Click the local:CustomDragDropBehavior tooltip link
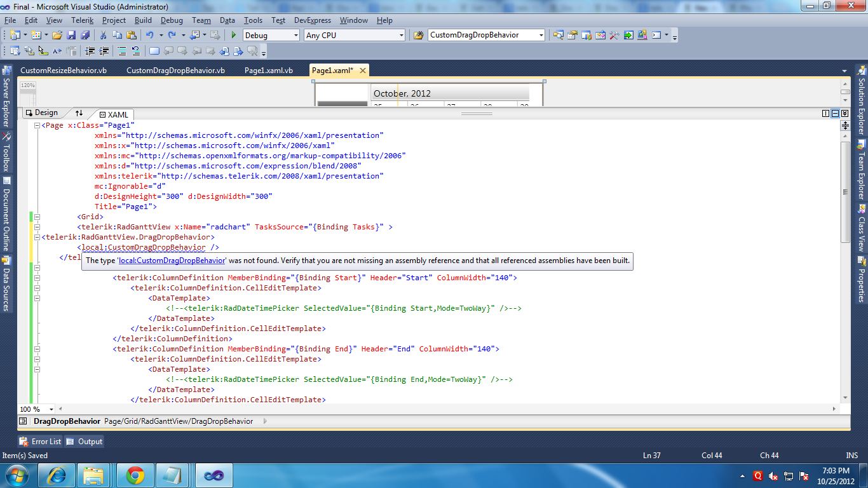This screenshot has height=488, width=868. click(172, 261)
